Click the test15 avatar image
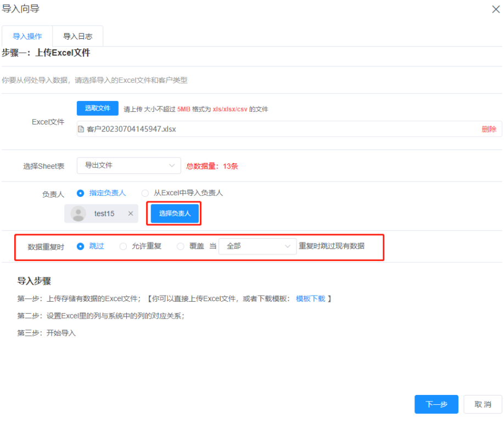 tap(78, 214)
